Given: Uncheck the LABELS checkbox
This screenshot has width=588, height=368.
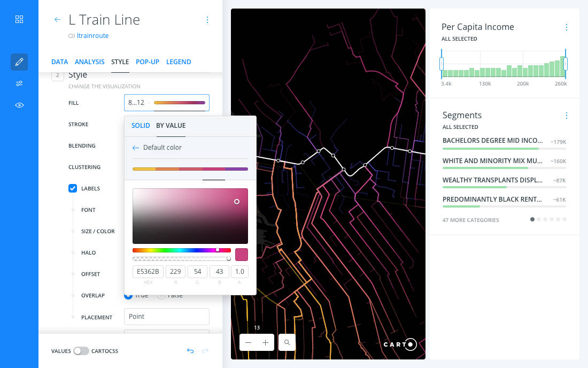Looking at the screenshot, I should coord(72,188).
